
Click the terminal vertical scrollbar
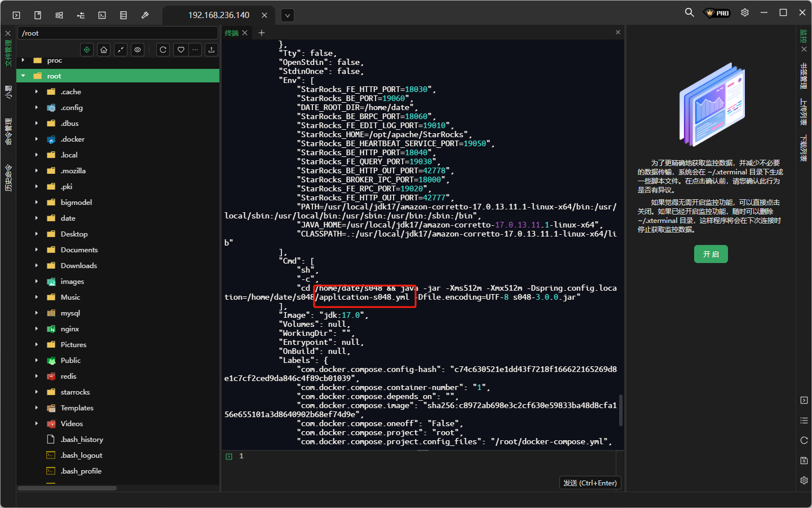point(621,410)
